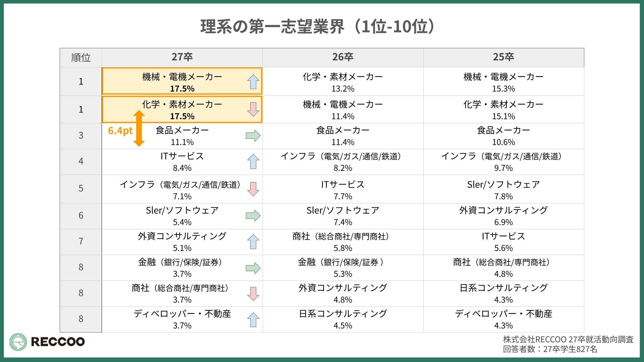644x362 pixels.
Task: Click the red down arrow beside 化学・素材メーカー
Action: point(253,109)
